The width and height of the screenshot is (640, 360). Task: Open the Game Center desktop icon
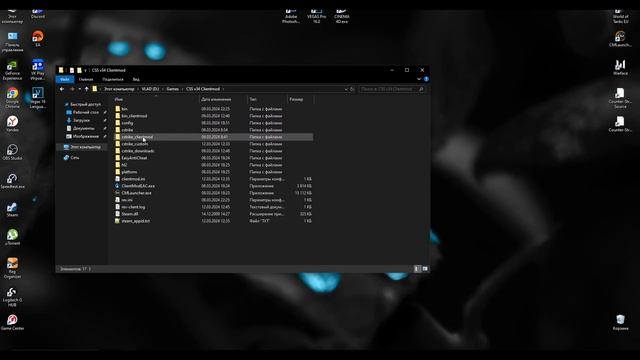[x=12, y=322]
